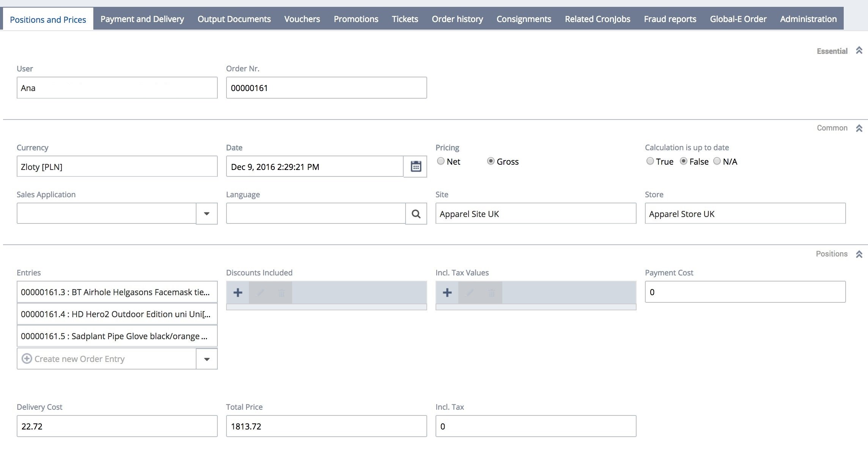868x453 pixels.
Task: Add a discount with the plus icon
Action: 238,293
